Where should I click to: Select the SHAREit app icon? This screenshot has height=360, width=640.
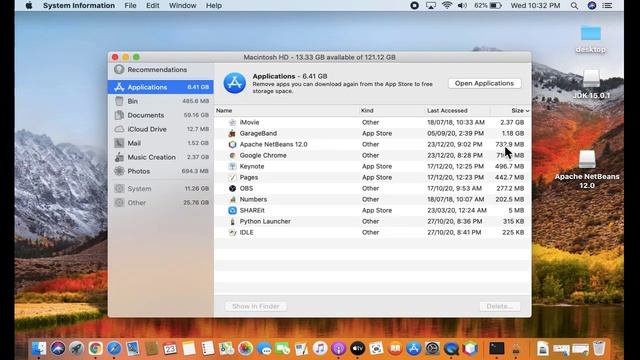[232, 210]
